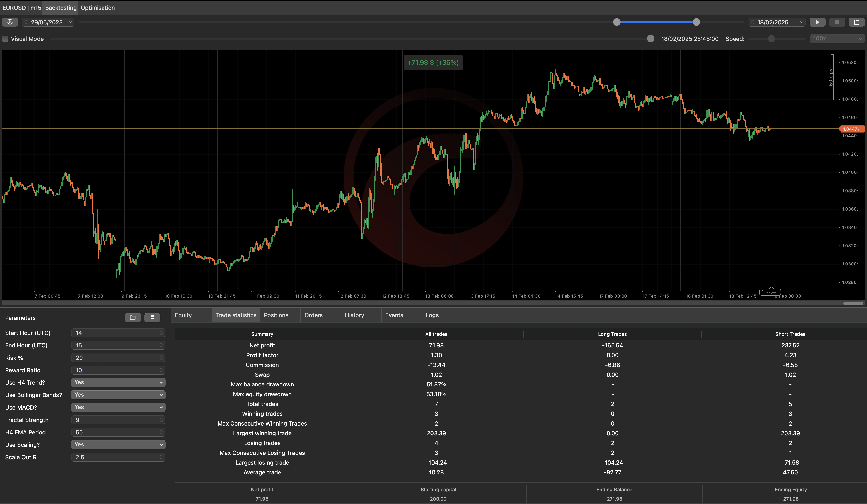The image size is (867, 504).
Task: Click the load parameters folder icon
Action: [x=133, y=318]
